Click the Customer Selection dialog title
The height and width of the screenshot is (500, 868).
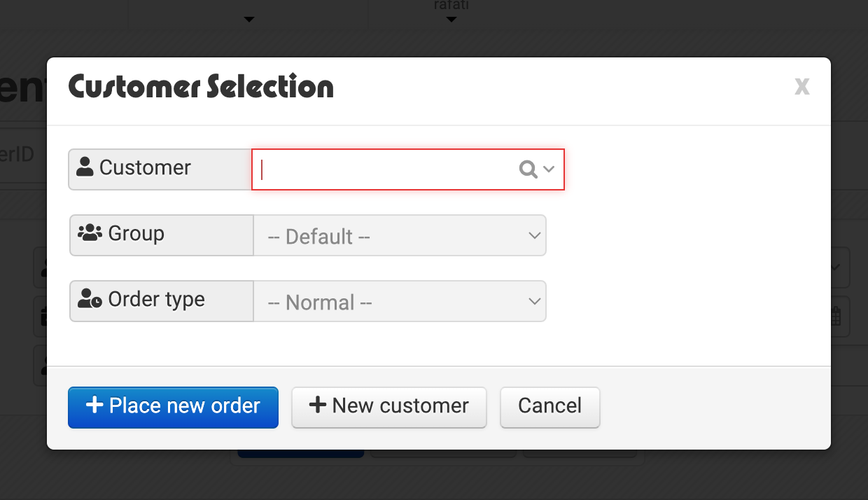[201, 88]
